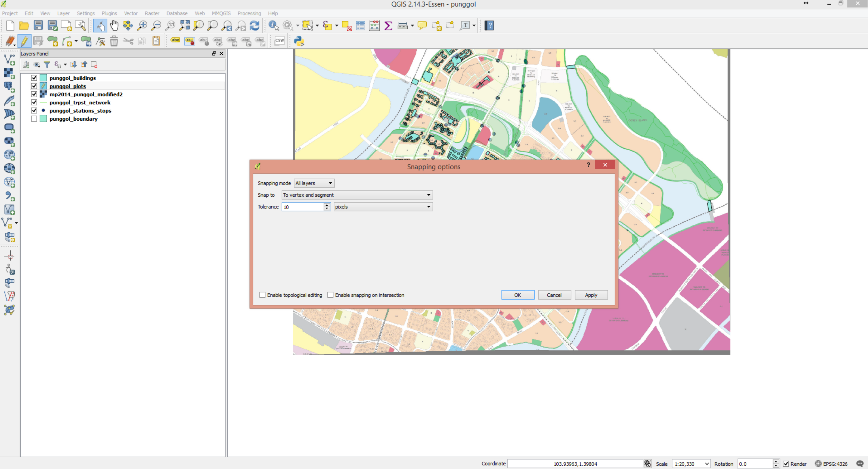
Task: Open the Vector menu
Action: (131, 13)
